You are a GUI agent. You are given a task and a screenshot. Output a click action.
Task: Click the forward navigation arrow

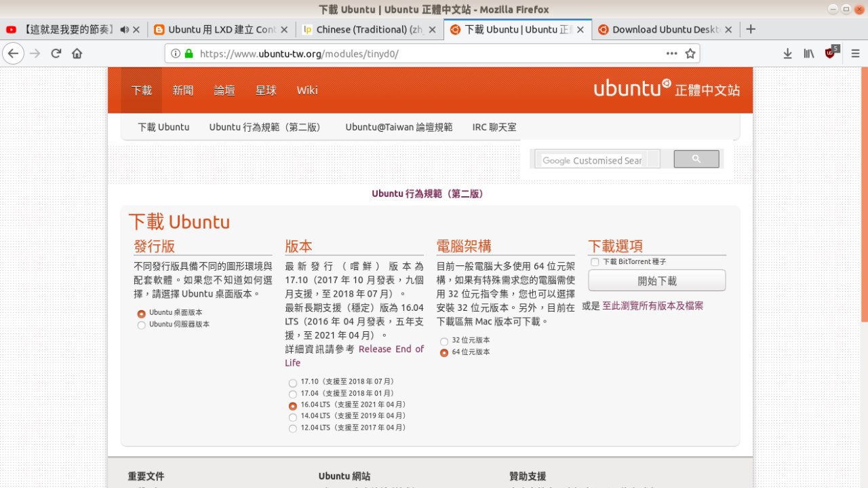pos(35,54)
